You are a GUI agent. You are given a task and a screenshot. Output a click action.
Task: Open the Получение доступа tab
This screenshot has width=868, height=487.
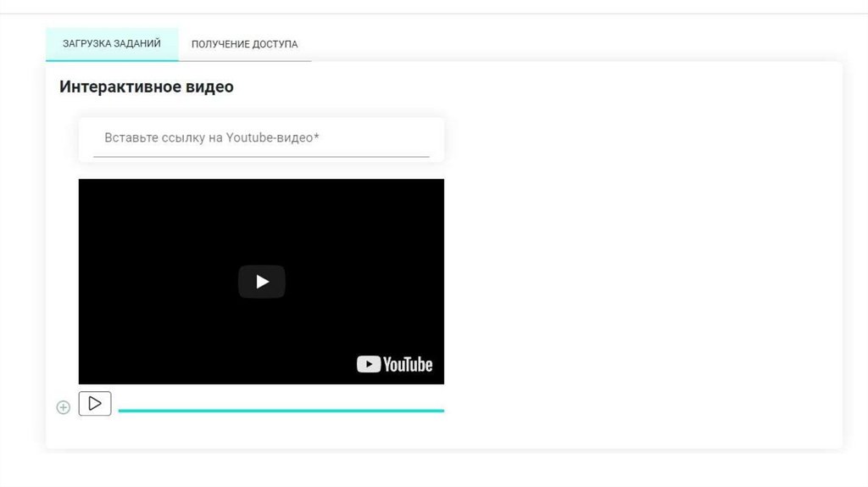(x=245, y=44)
